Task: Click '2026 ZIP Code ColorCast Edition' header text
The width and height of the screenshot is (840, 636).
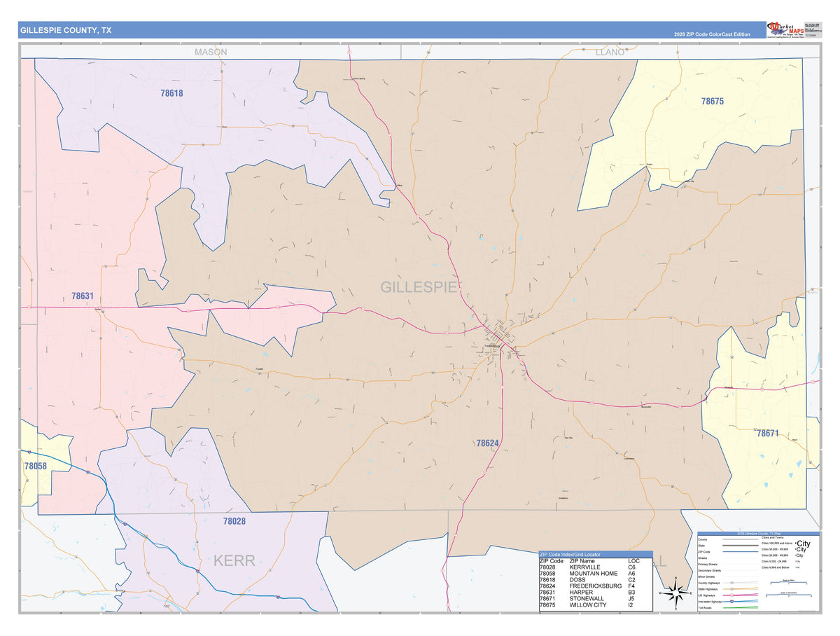Action: [x=712, y=34]
